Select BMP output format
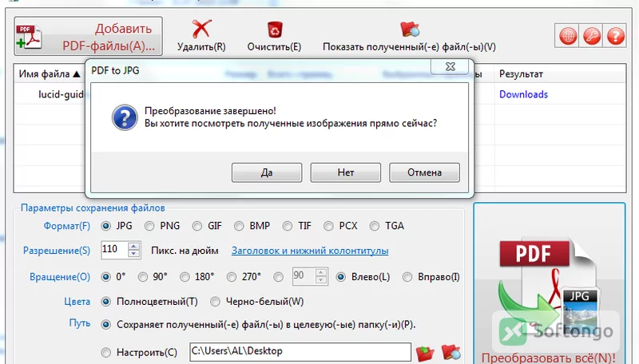The image size is (639, 364). (x=239, y=226)
